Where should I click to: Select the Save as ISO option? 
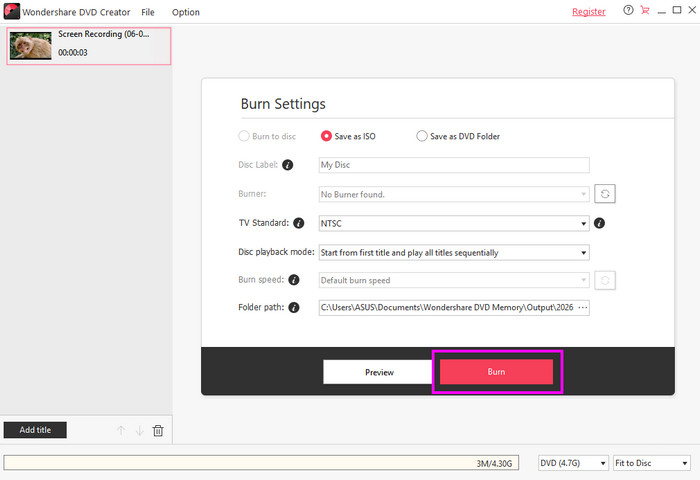click(x=348, y=136)
